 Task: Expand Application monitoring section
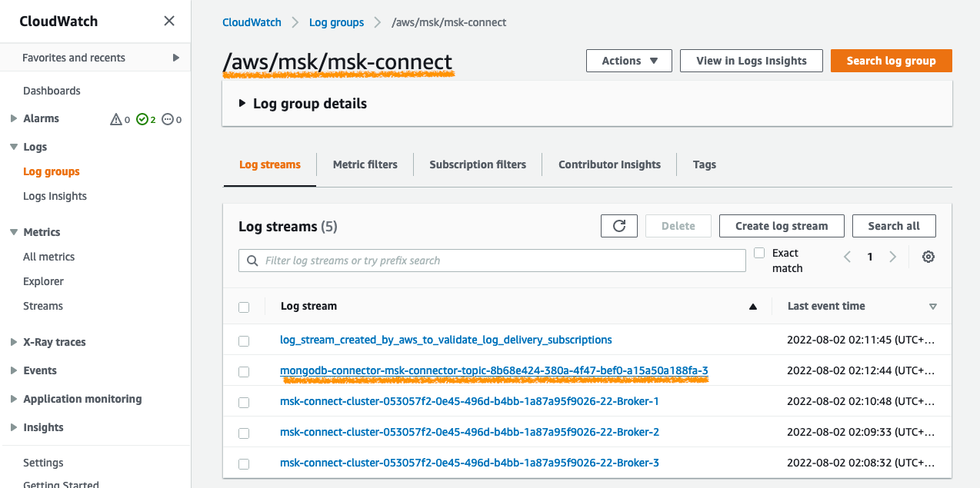point(14,399)
